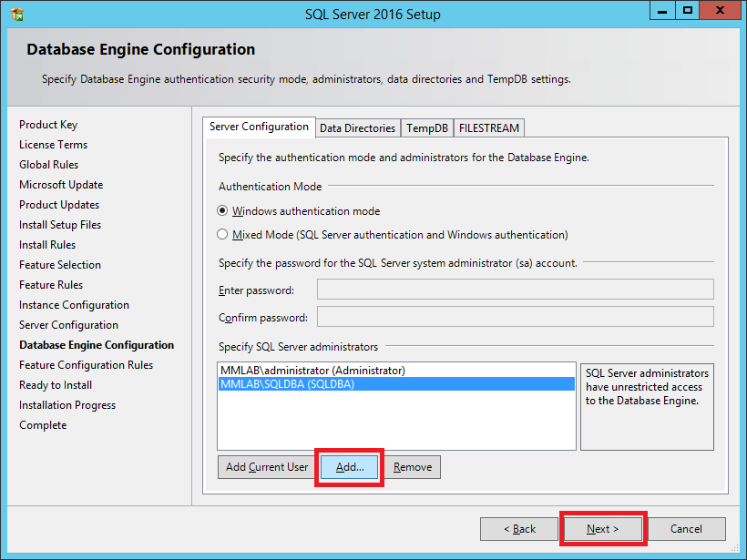Maximize the SQL Server Setup window
Viewport: 747px width, 560px height.
click(688, 10)
